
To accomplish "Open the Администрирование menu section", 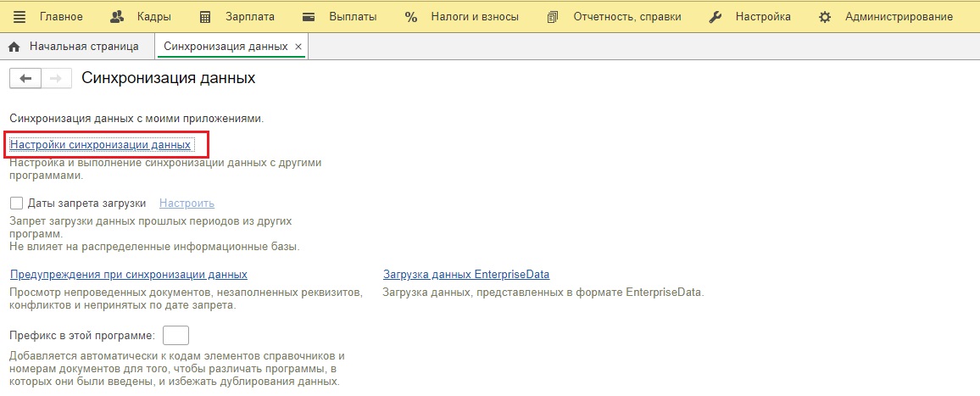I will pos(899,17).
